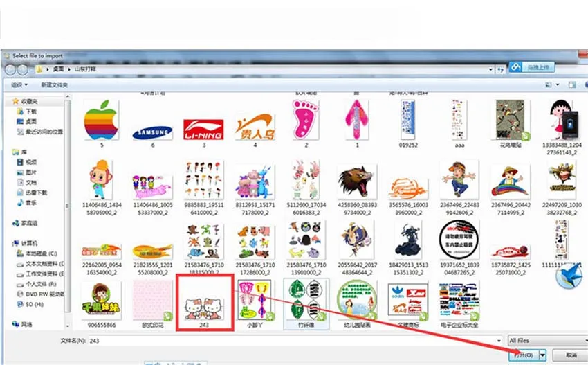Go back with the navigation Back arrow
The height and width of the screenshot is (365, 588).
pyautogui.click(x=10, y=69)
